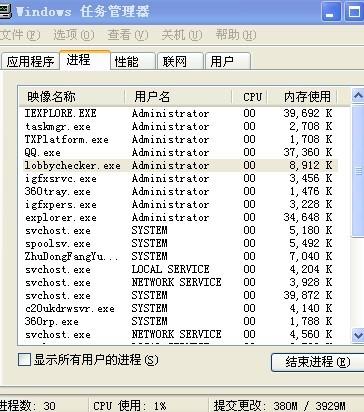Screen dimensions: 364x412
Task: Click scrollbar up arrow in process list
Action: pos(358,96)
